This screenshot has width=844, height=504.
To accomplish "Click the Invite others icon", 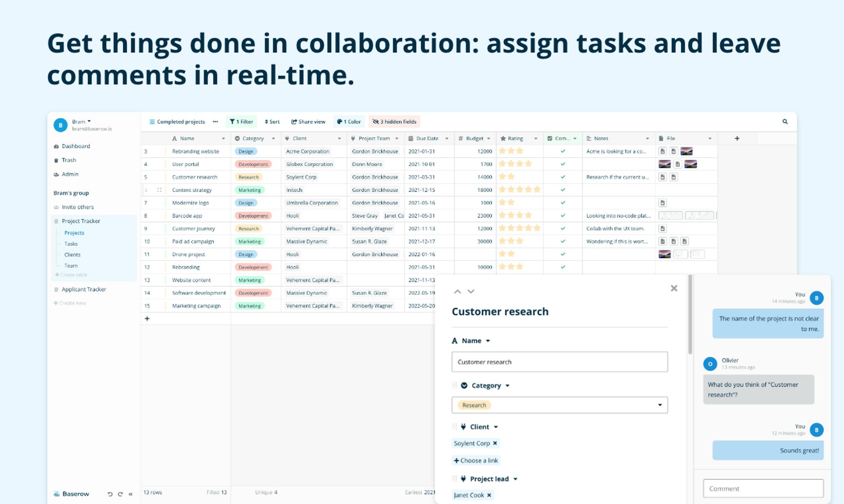I will click(x=56, y=207).
